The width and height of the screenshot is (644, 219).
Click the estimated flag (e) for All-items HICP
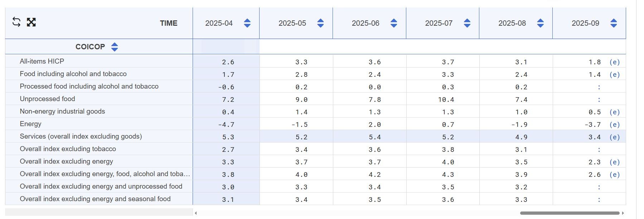614,62
